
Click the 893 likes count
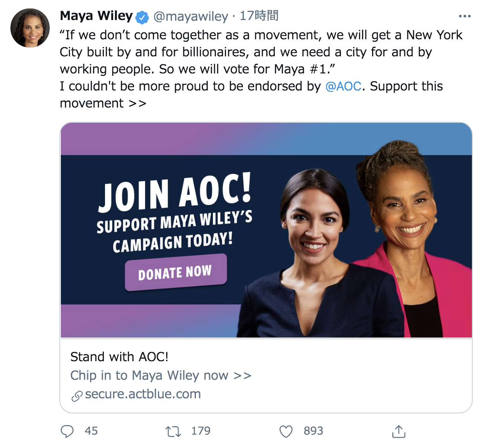[x=313, y=431]
